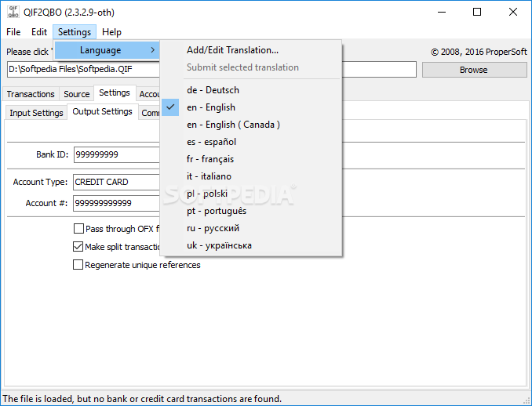
Task: Choose fr - français language
Action: click(x=251, y=159)
